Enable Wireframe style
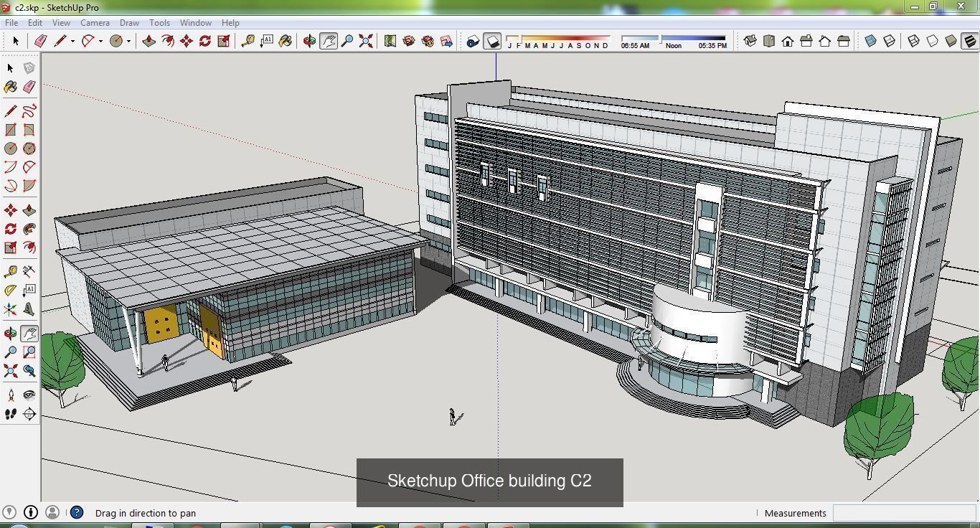 [913, 41]
